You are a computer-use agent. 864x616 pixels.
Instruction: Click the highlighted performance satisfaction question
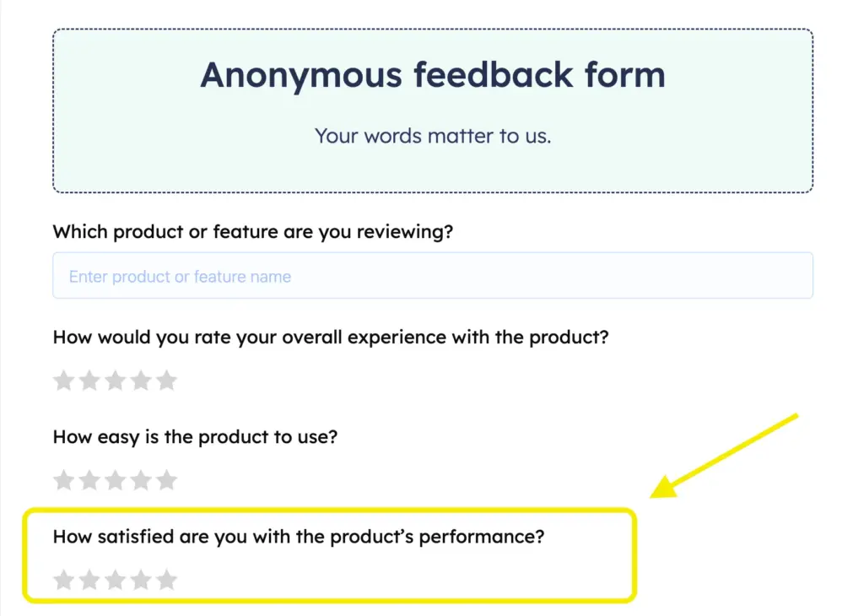[x=299, y=536]
